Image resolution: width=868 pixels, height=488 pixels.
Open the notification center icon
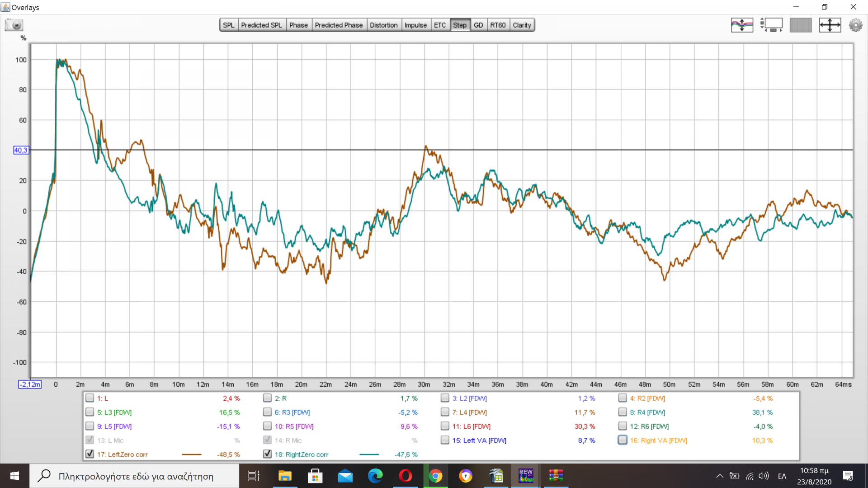point(848,476)
